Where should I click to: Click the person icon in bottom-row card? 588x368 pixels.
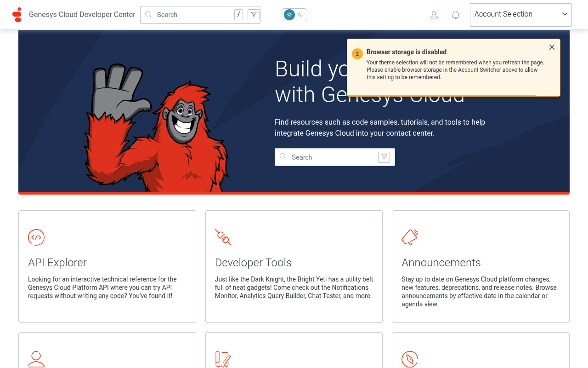(36, 359)
